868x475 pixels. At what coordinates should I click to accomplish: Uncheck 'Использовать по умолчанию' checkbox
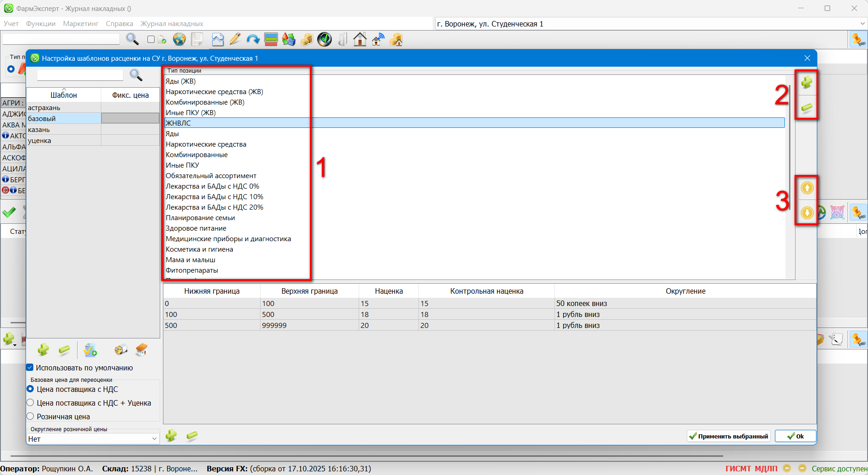click(30, 368)
